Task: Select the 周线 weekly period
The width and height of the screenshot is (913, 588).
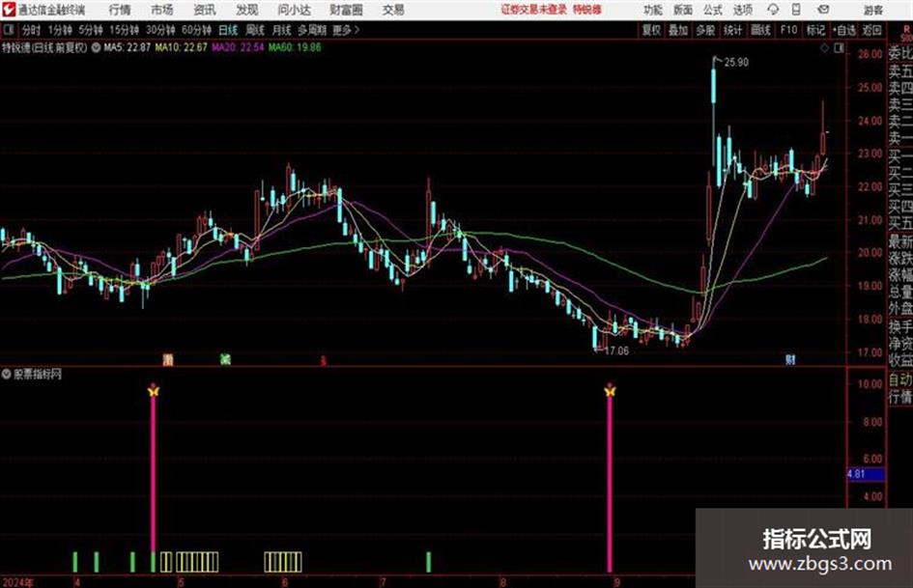Action: 255,30
